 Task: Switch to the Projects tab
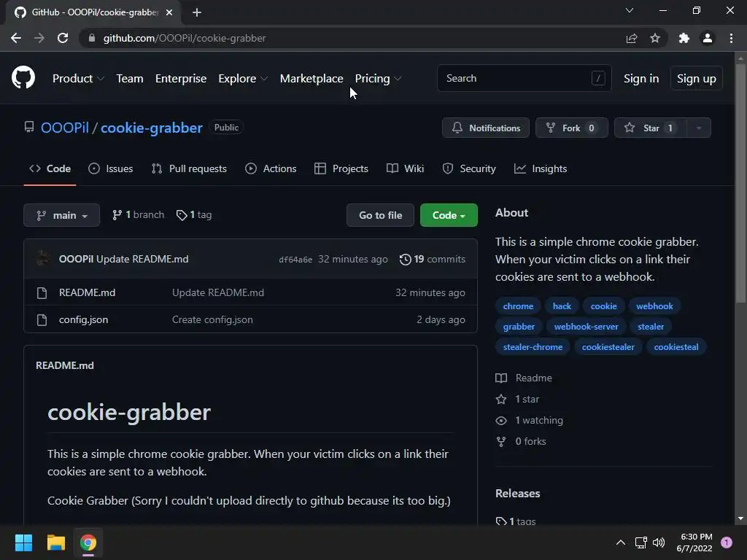pyautogui.click(x=341, y=168)
